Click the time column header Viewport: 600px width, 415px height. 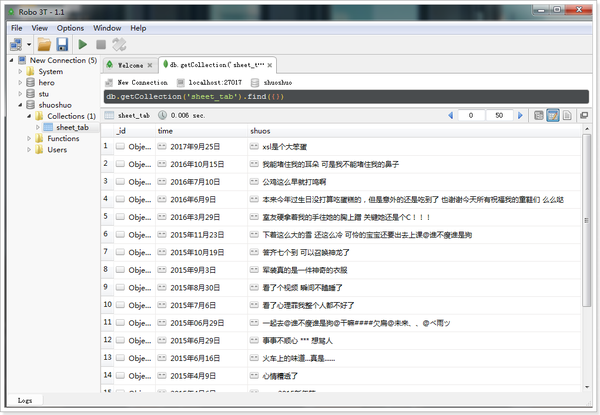pyautogui.click(x=201, y=131)
